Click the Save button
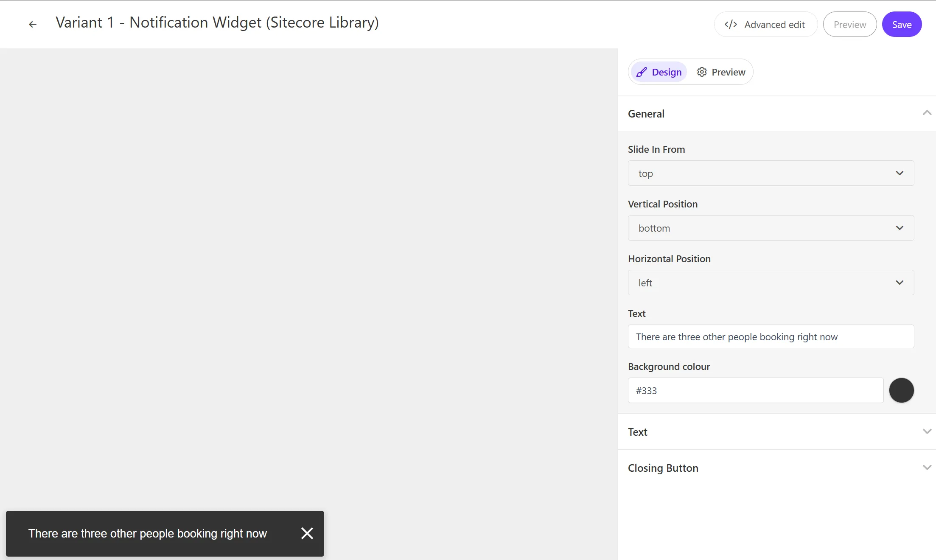Screen dimensions: 936x560 click(902, 25)
